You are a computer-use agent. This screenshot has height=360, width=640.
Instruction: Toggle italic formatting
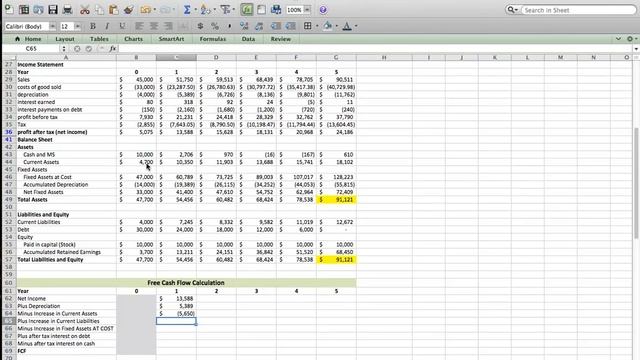click(x=107, y=26)
